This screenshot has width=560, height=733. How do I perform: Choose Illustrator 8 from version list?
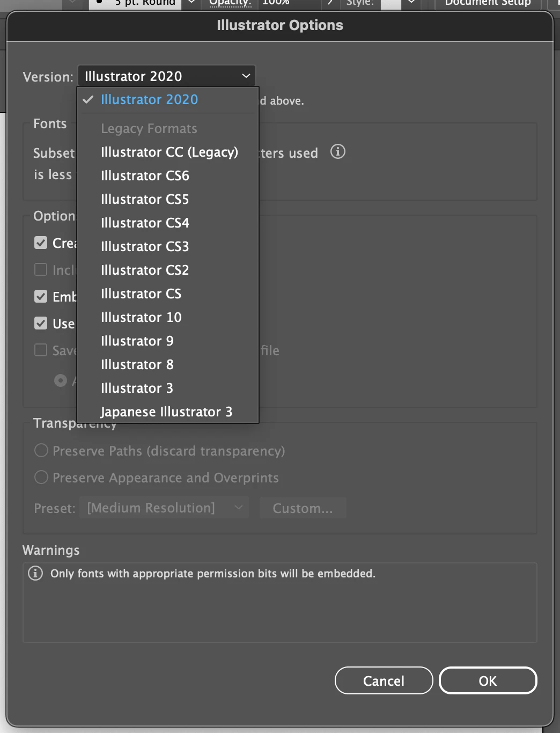(x=168, y=365)
